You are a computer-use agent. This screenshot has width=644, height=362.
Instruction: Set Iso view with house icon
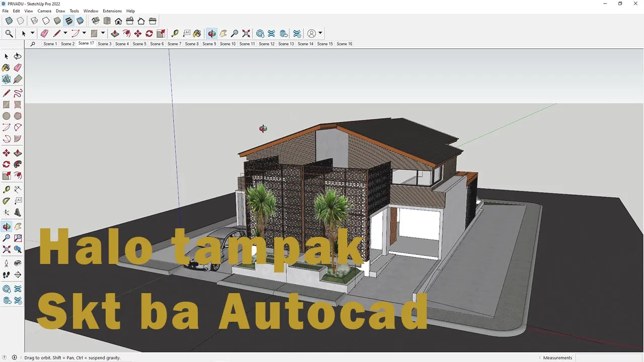[x=95, y=21]
